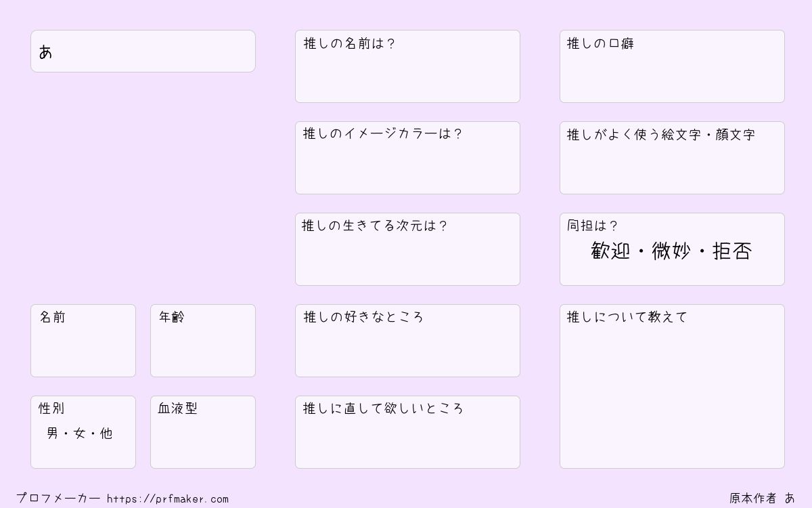Viewport: 812px width, 508px height.
Task: Select the 推しの生きてる次元は？ field
Action: [x=407, y=249]
